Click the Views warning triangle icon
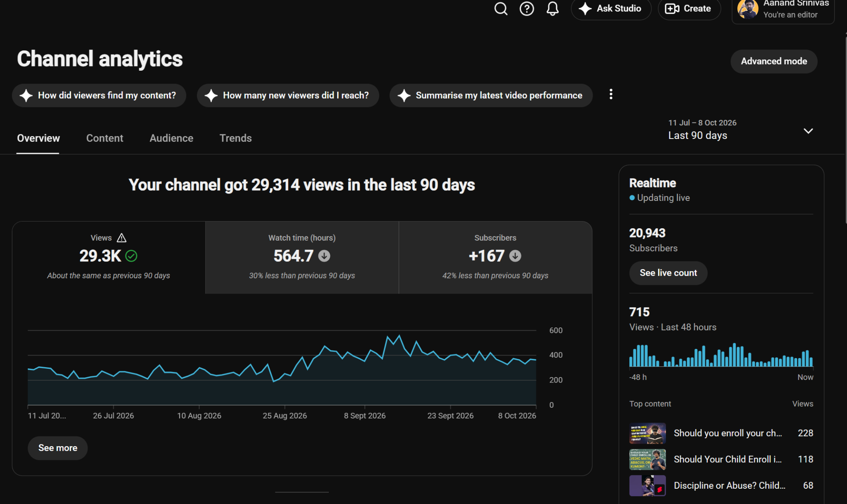Image resolution: width=847 pixels, height=504 pixels. point(122,238)
